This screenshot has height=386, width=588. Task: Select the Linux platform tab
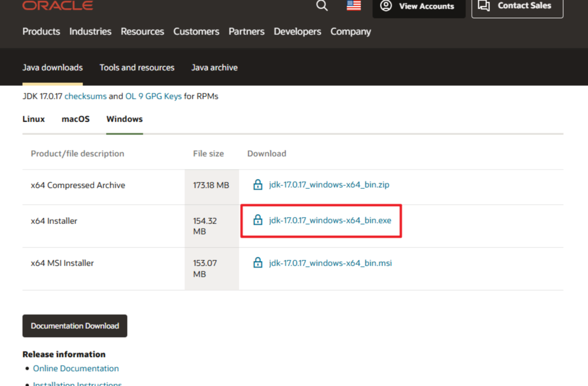(34, 119)
